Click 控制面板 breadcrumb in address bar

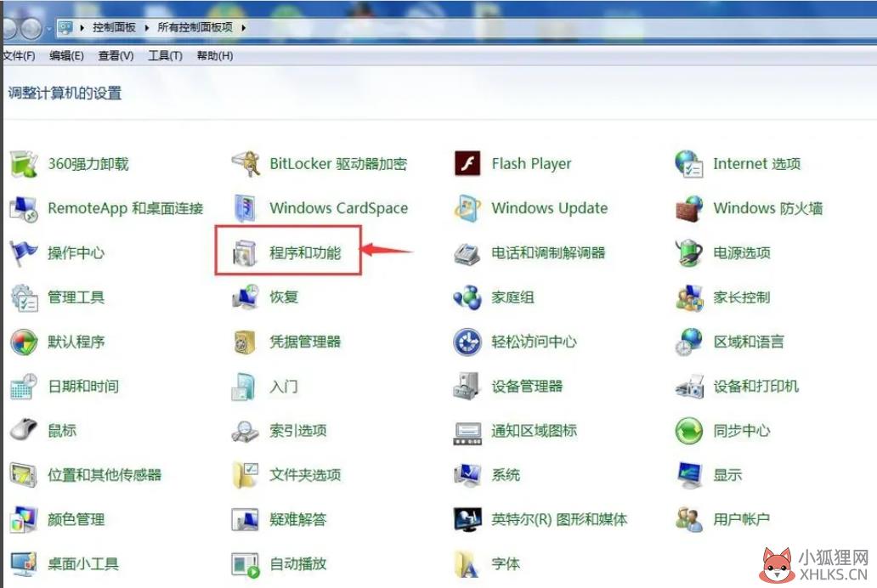click(114, 27)
